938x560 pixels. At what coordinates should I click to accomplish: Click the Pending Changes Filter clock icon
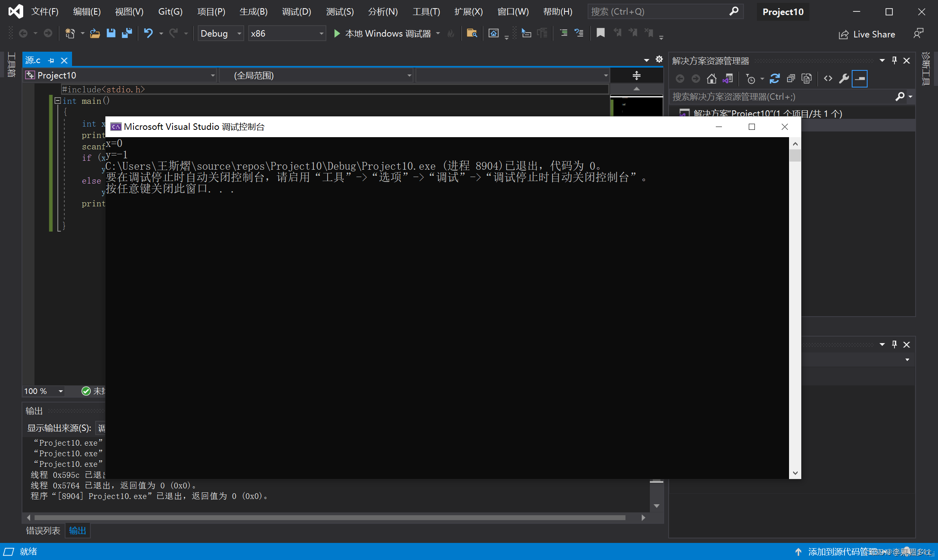[x=750, y=79]
